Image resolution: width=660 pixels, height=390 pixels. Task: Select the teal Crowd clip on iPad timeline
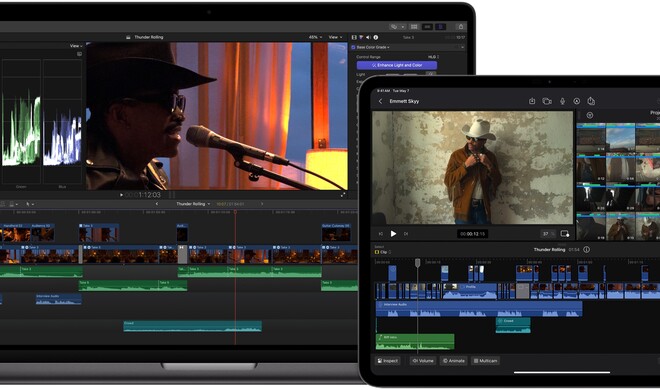513,325
